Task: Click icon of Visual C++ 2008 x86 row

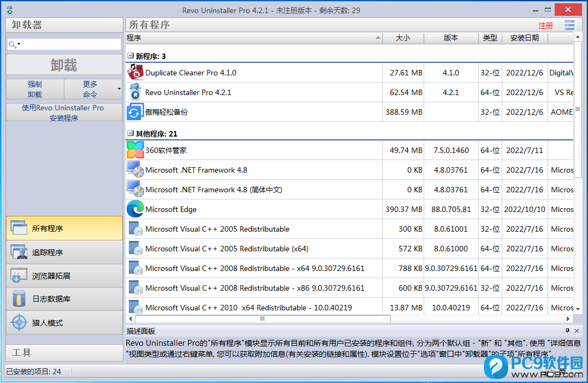Action: [x=135, y=288]
